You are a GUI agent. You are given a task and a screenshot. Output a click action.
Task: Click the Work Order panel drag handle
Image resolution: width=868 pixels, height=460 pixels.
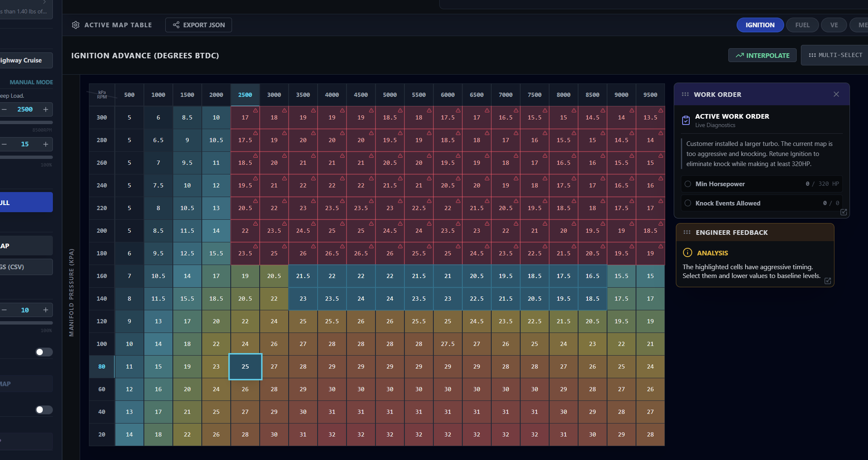[x=685, y=94]
